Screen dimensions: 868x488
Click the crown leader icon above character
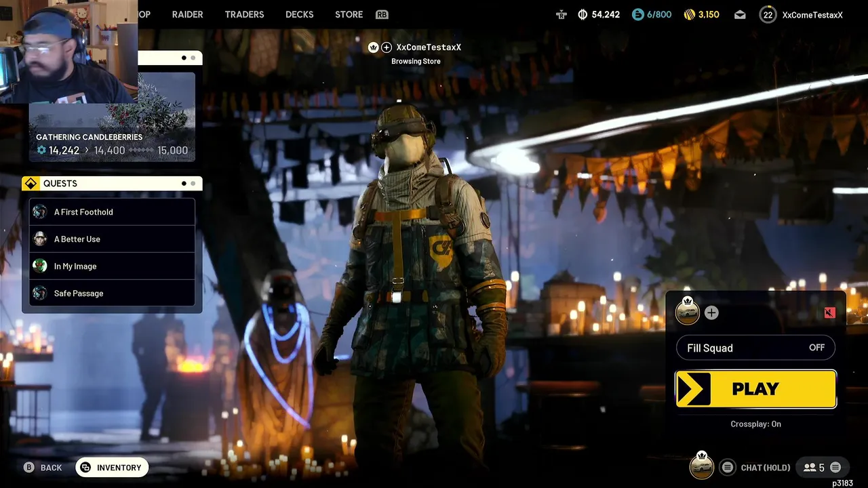click(373, 47)
